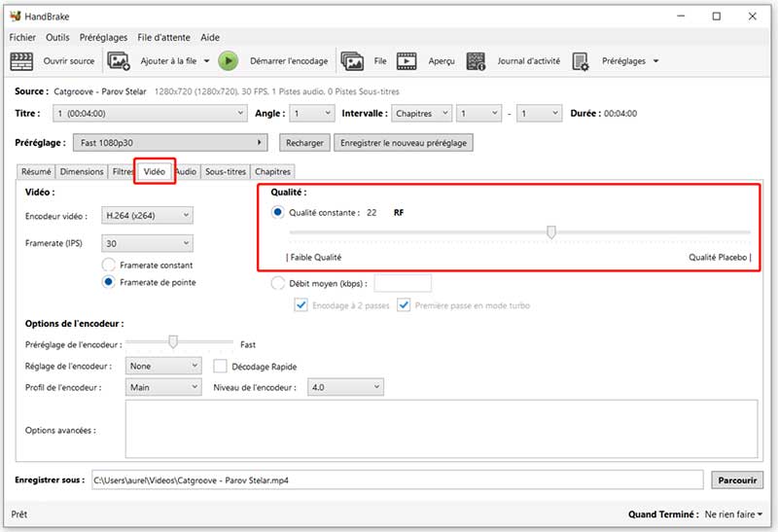The image size is (778, 532).
Task: Click the HandBrake app icon in title bar
Action: (x=16, y=17)
